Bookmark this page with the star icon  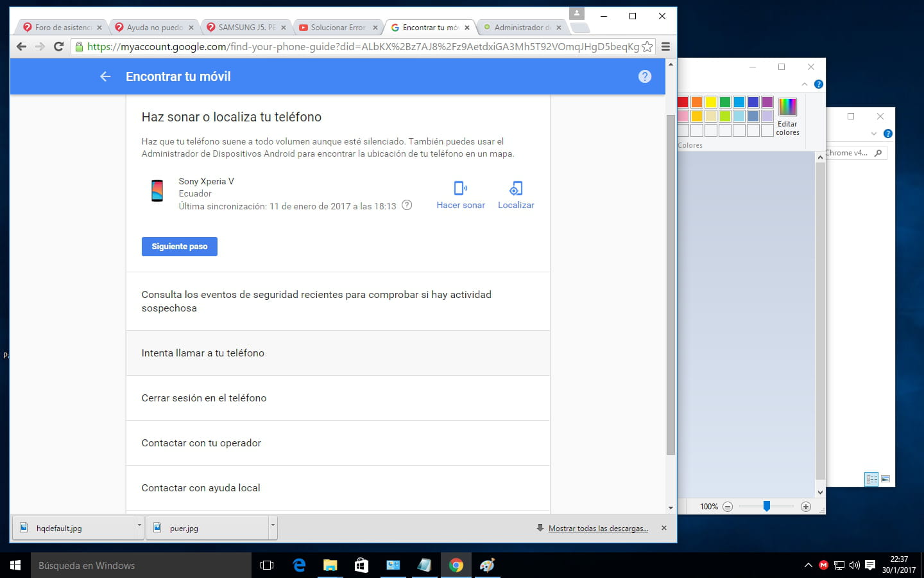(647, 46)
